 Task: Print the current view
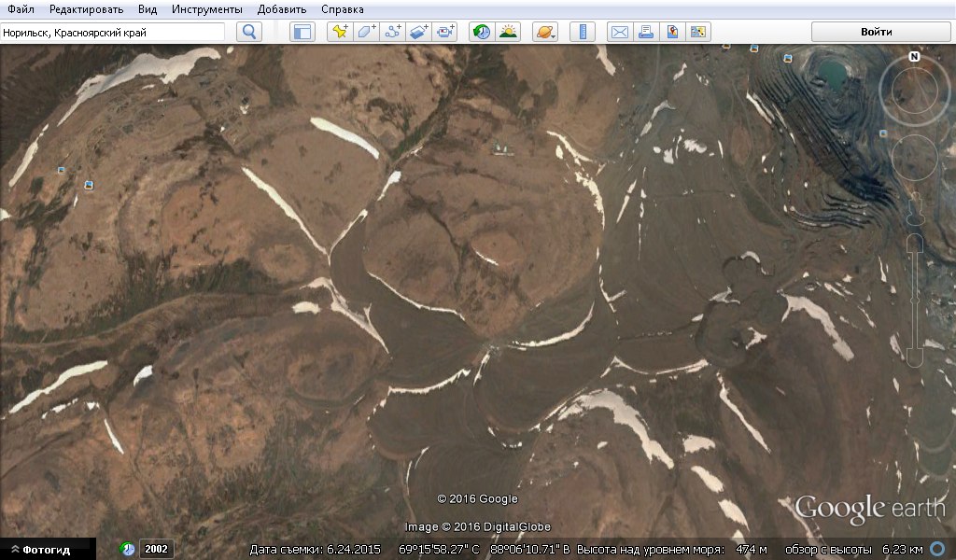(646, 32)
